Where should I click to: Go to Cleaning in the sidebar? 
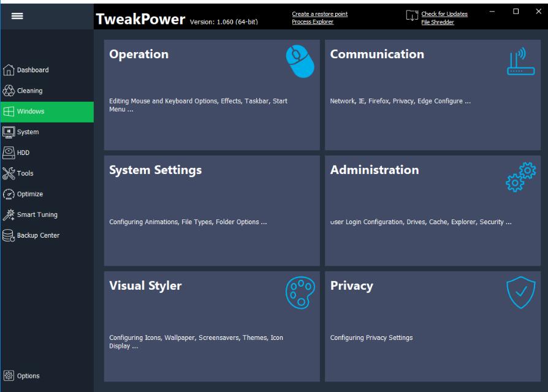[x=29, y=91]
